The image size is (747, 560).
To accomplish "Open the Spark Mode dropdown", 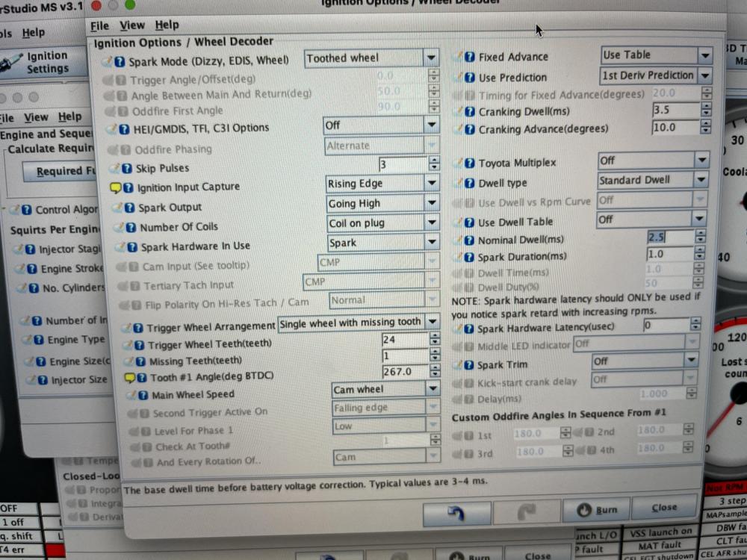I will click(371, 58).
